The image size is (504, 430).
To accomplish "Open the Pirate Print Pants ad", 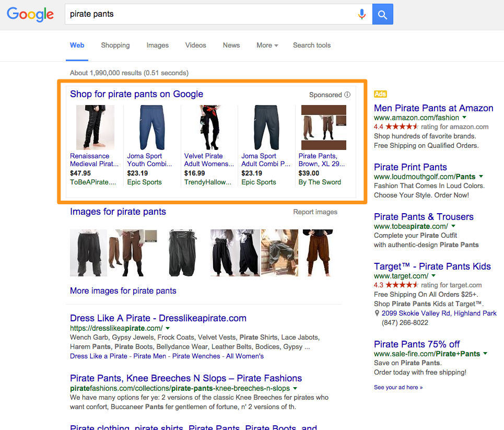I will click(411, 167).
